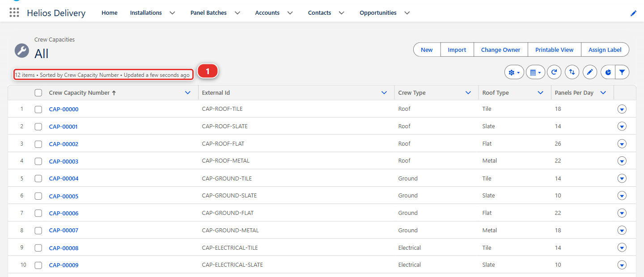This screenshot has height=277, width=644.
Task: Click the Crew Type column header
Action: [412, 93]
